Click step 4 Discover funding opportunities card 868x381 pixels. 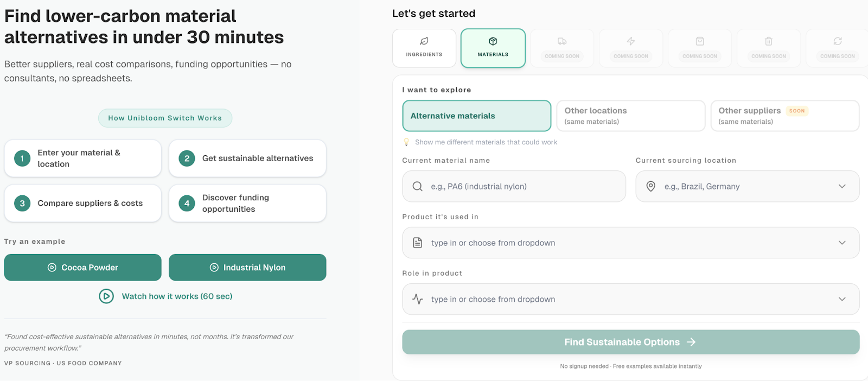247,203
